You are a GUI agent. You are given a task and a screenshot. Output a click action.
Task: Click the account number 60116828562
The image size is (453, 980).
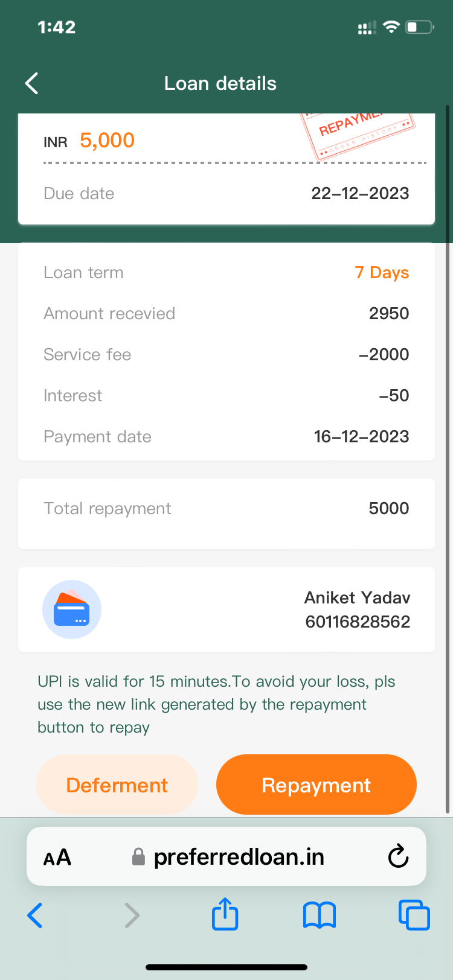(358, 622)
